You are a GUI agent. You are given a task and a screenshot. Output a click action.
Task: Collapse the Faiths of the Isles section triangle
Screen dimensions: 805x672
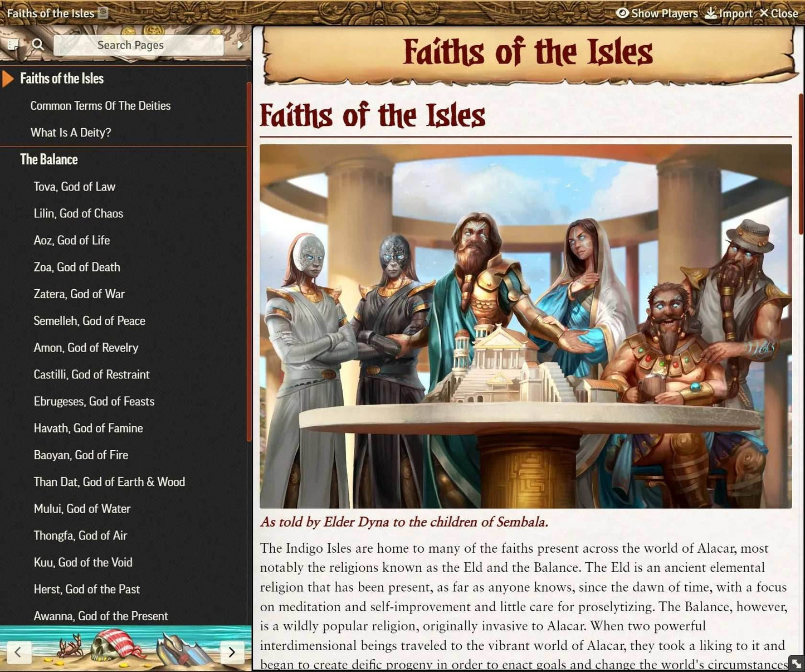pyautogui.click(x=8, y=79)
